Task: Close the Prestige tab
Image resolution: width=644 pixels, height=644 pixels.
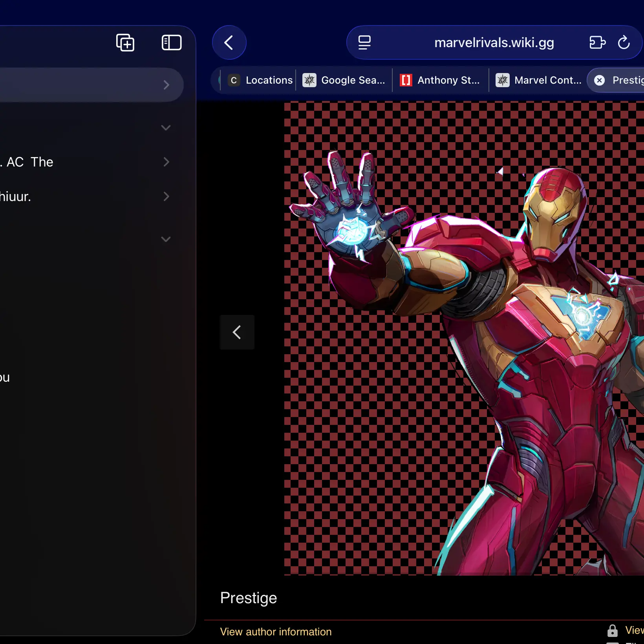Action: click(599, 80)
